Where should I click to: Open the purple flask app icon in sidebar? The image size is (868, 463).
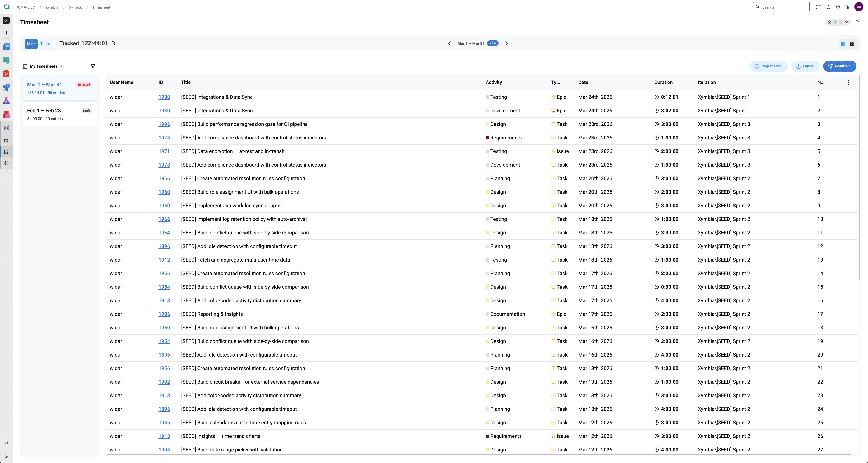click(x=6, y=101)
